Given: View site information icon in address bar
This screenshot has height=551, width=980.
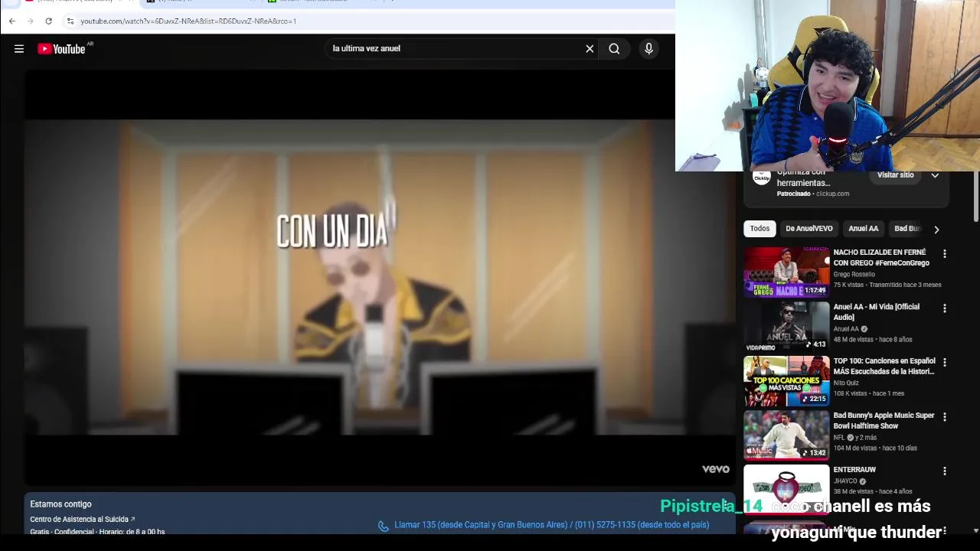Looking at the screenshot, I should (70, 21).
